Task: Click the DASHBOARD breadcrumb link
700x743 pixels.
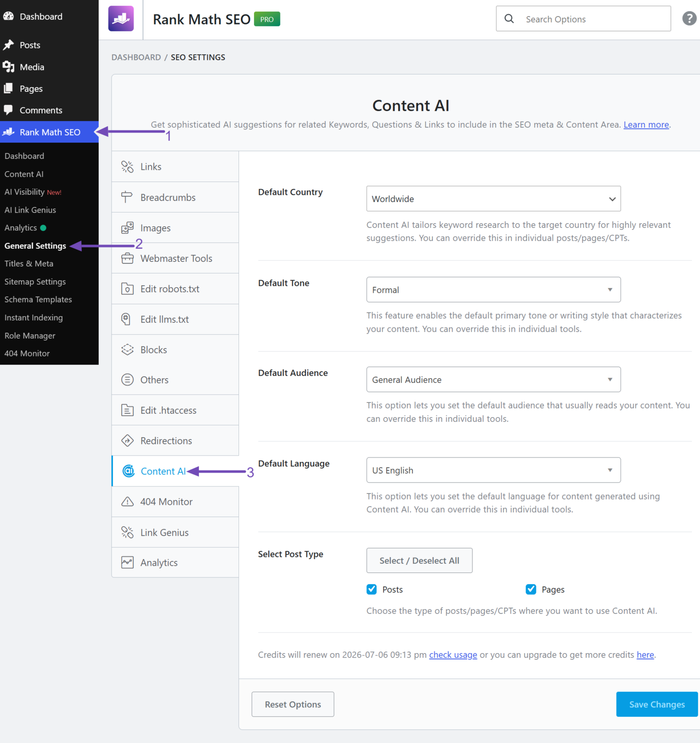Action: click(136, 57)
